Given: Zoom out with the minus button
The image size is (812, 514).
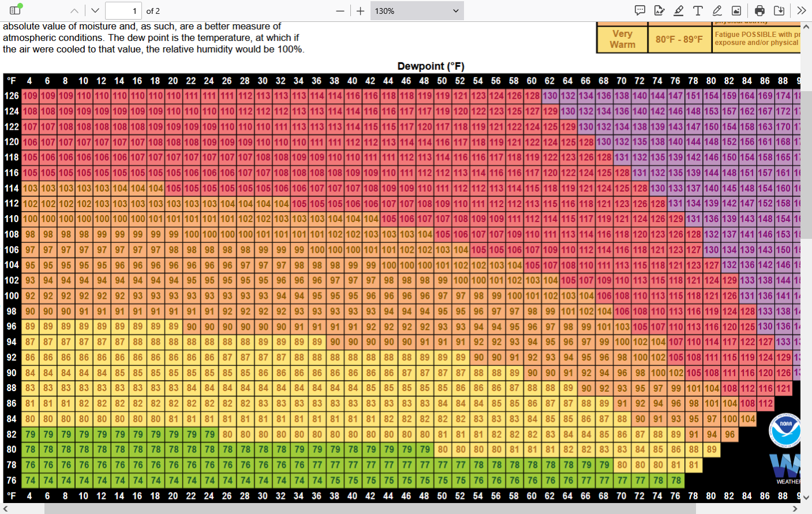Looking at the screenshot, I should pos(340,11).
